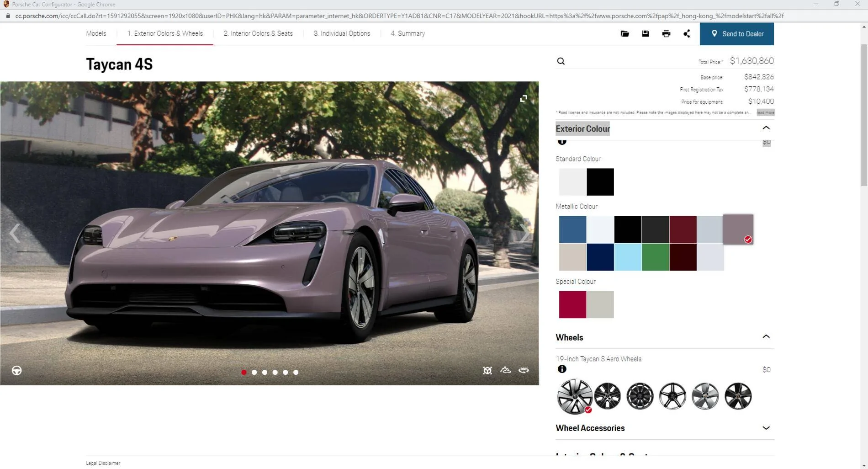
Task: Select the fifth carousel dot
Action: pos(286,373)
